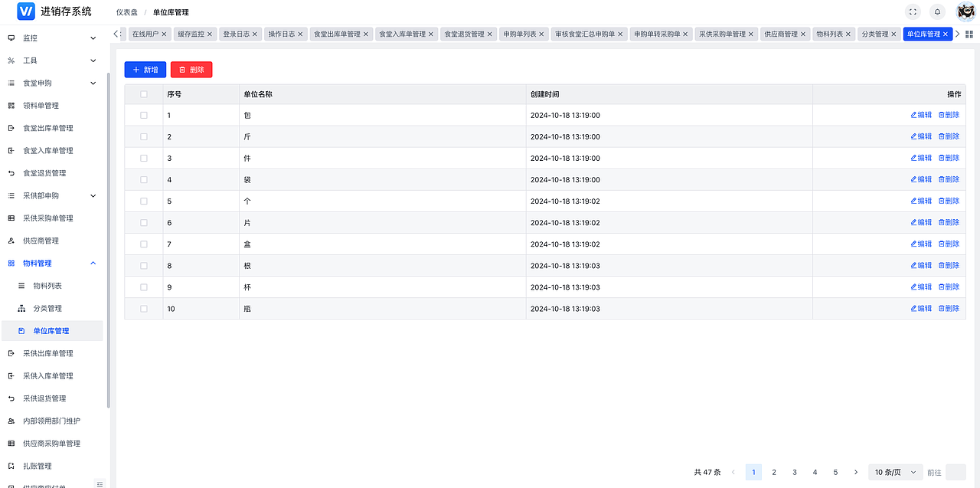Check the box for row 1 包

144,115
